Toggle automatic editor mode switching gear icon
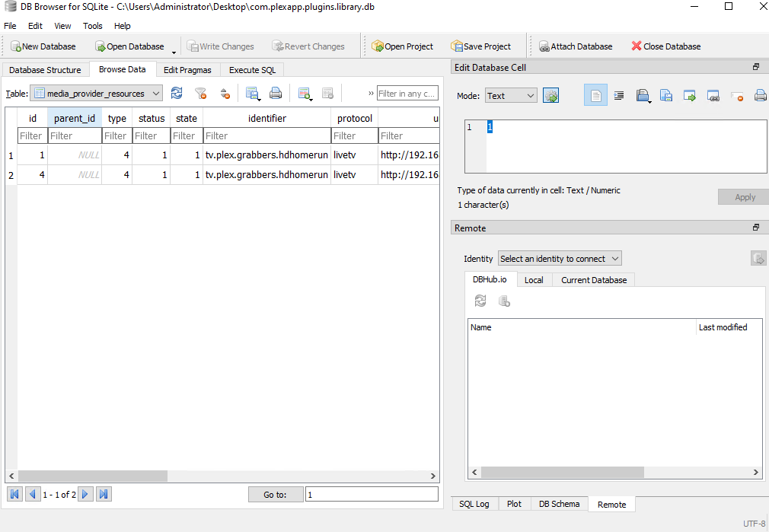 tap(550, 96)
